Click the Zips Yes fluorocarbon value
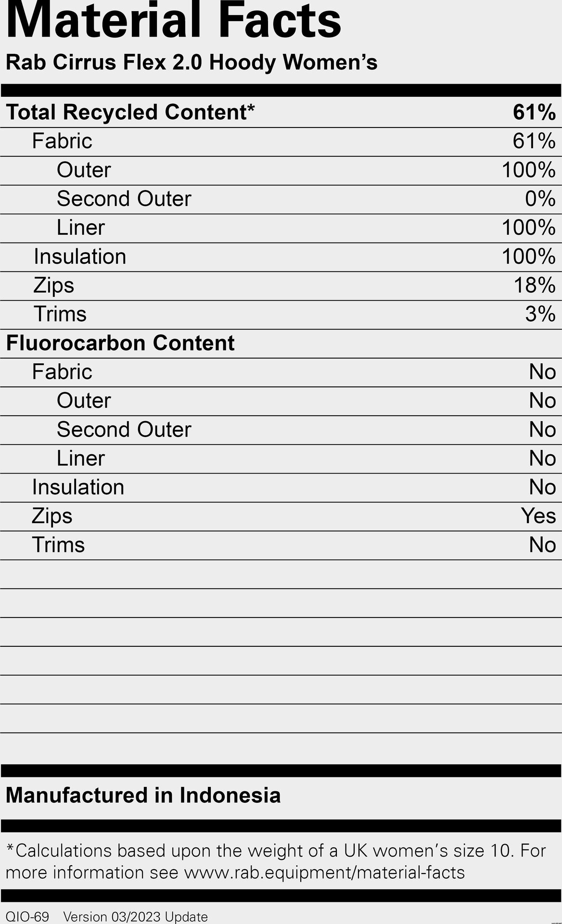 (x=538, y=516)
